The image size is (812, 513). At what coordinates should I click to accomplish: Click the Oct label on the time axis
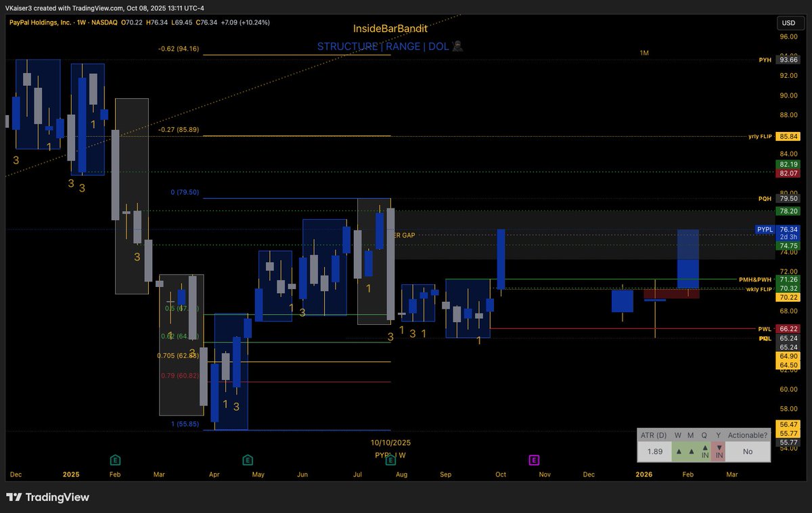coord(501,475)
